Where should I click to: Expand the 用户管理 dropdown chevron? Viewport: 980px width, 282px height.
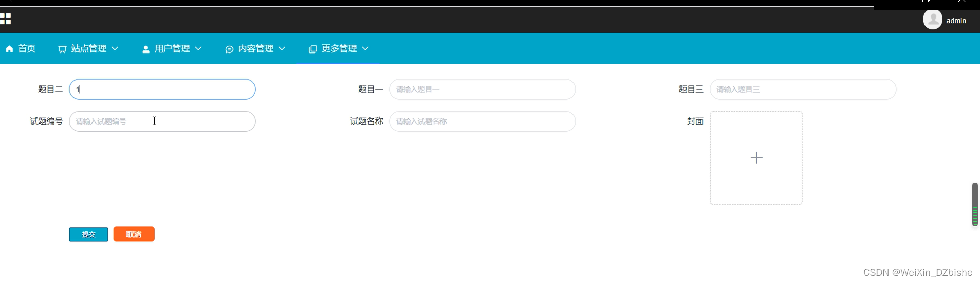pos(198,48)
